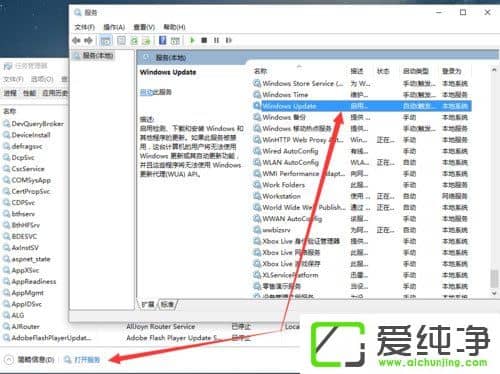Viewport: 500px width, 374px height.
Task: Go back using the toolbar Back arrow
Action: (76, 41)
